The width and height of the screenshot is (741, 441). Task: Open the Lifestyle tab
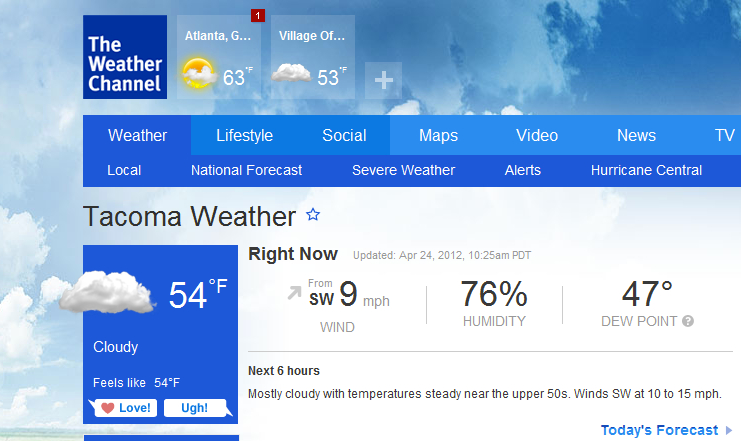pyautogui.click(x=244, y=136)
